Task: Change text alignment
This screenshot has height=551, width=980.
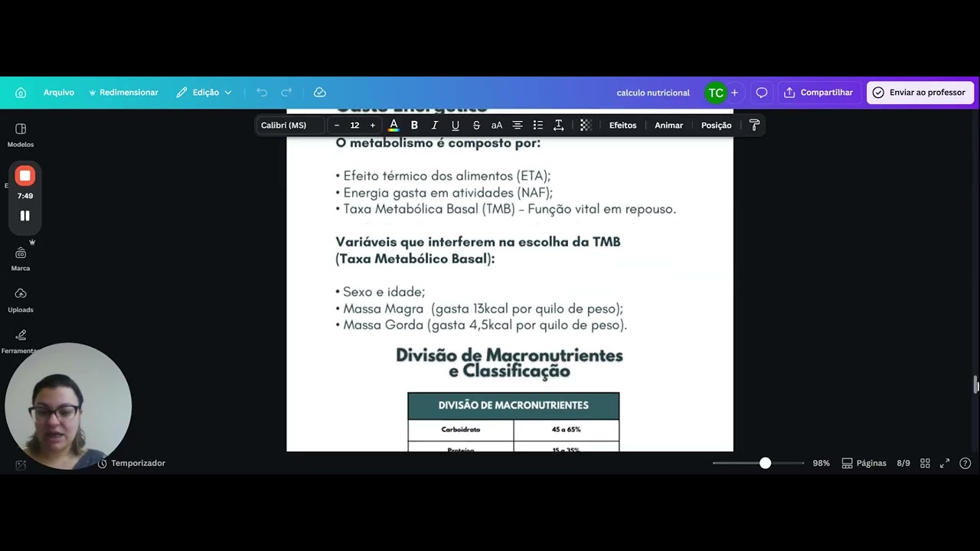Action: tap(518, 126)
